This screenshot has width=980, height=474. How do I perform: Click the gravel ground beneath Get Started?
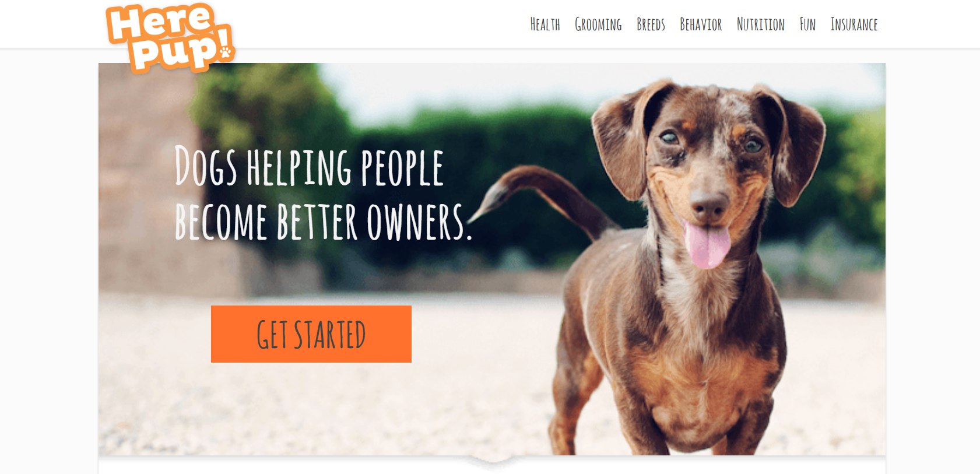click(311, 408)
